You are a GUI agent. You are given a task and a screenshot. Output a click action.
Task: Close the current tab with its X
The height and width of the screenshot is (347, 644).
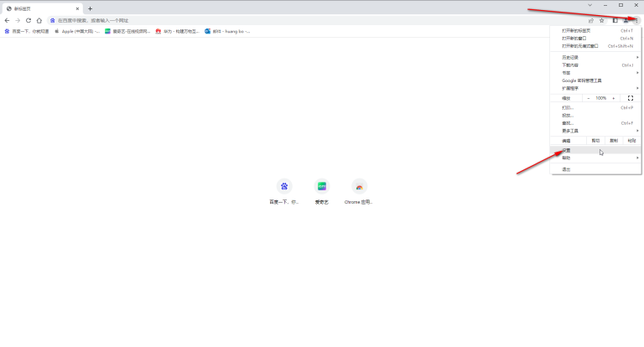(77, 8)
